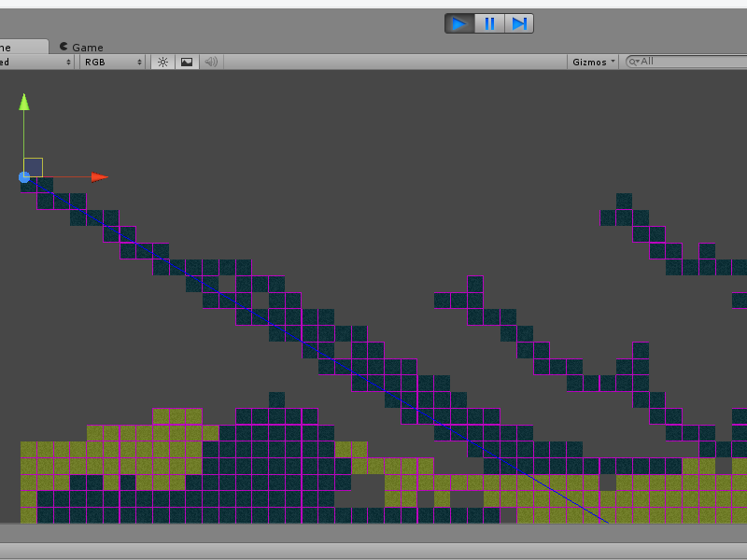The width and height of the screenshot is (747, 560).
Task: Click the XY plane square handle
Action: point(34,168)
